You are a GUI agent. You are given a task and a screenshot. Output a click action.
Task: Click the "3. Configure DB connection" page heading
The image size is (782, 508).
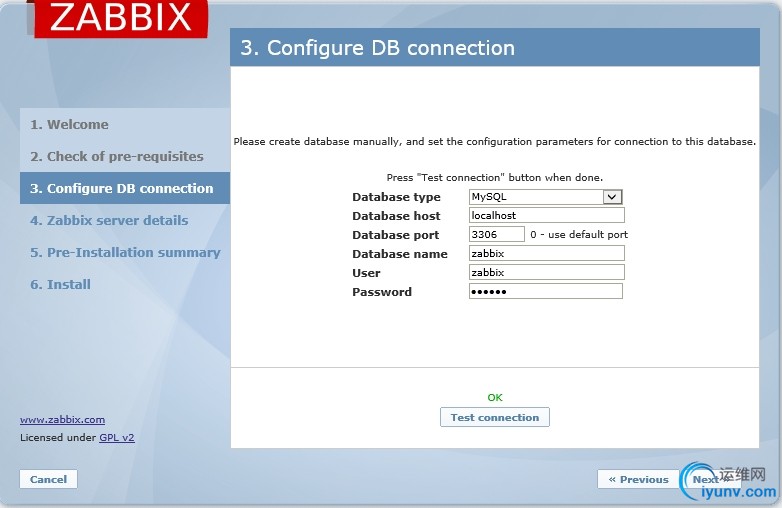(x=378, y=48)
